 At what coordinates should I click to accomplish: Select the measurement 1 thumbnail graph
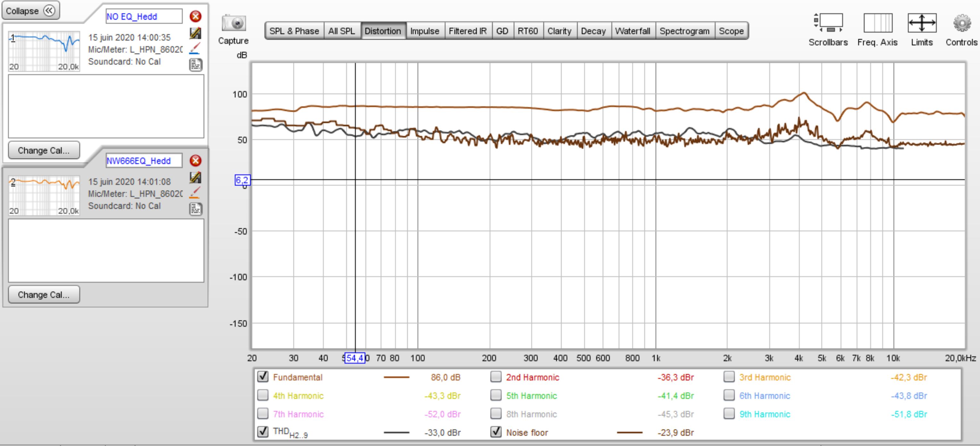(x=44, y=51)
